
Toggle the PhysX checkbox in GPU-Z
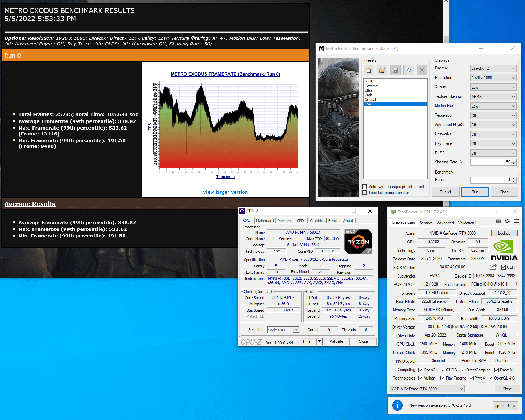tap(472, 378)
